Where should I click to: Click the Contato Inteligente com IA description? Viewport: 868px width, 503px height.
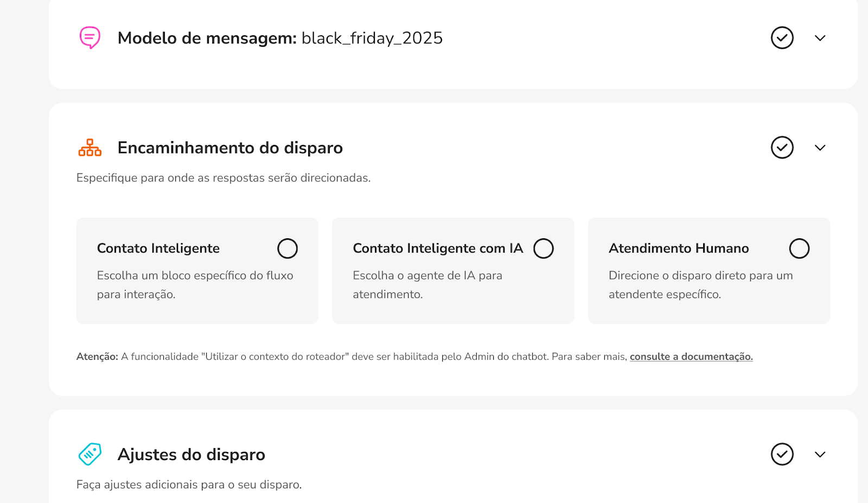coord(427,285)
